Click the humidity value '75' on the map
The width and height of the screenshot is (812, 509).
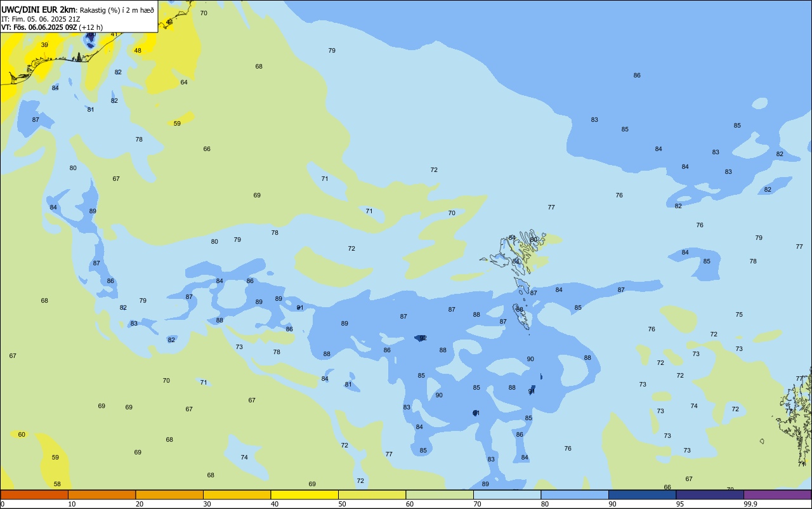tap(739, 315)
